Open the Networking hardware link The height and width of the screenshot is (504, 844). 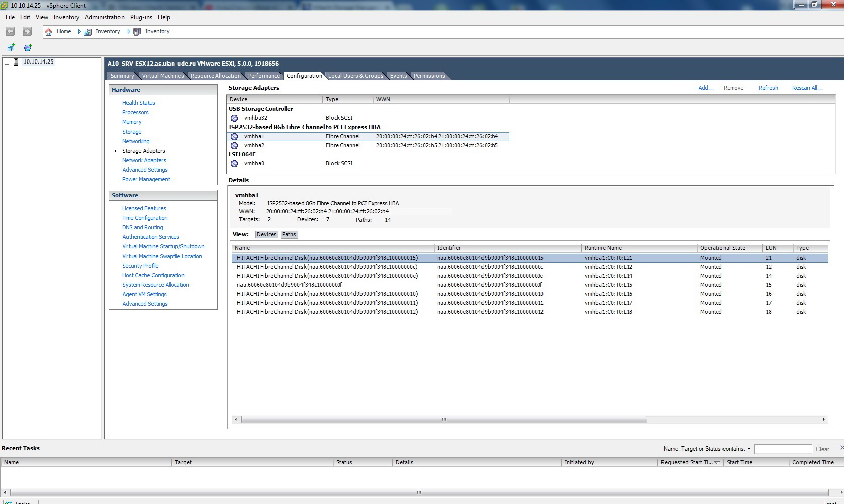pos(136,141)
